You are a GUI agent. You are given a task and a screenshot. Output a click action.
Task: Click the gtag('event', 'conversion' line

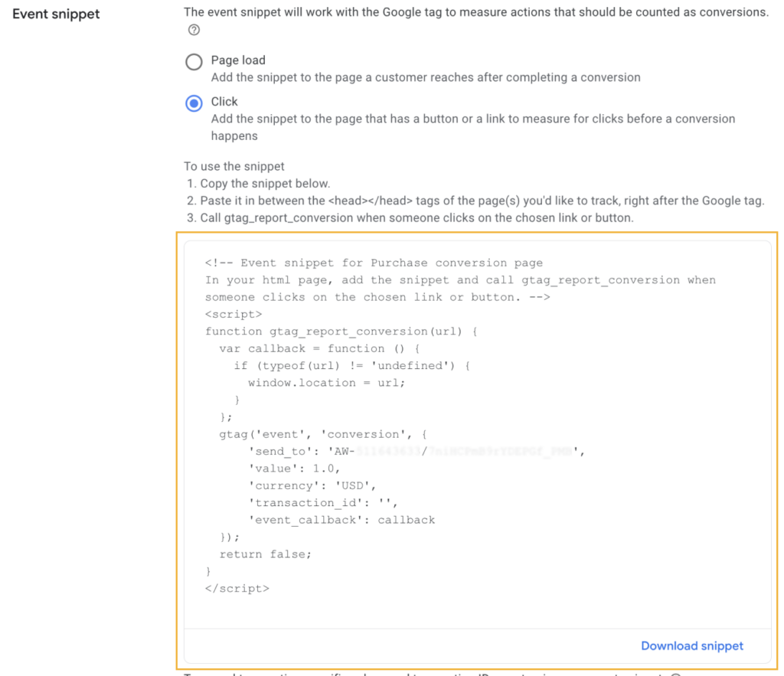point(323,435)
